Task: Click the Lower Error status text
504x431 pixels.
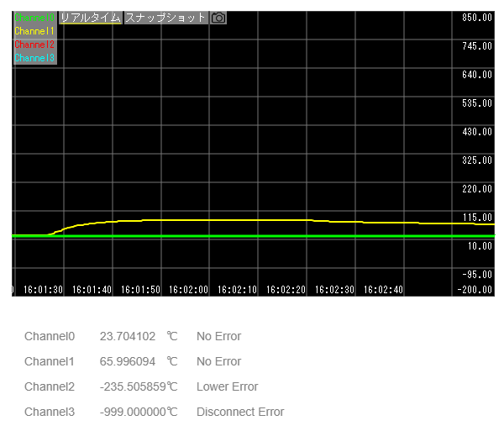Action: click(x=227, y=387)
